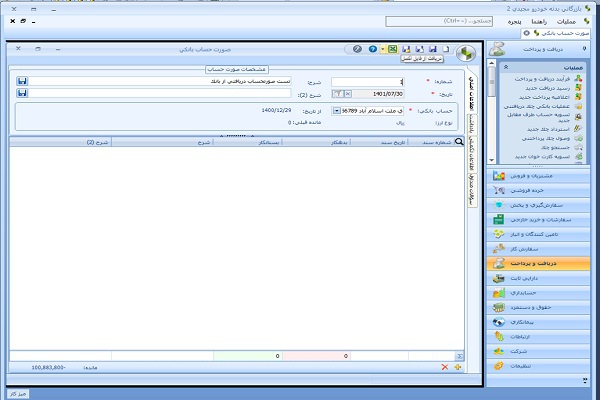Open the پنجره window menu
This screenshot has height=400, width=600.
pyautogui.click(x=514, y=21)
